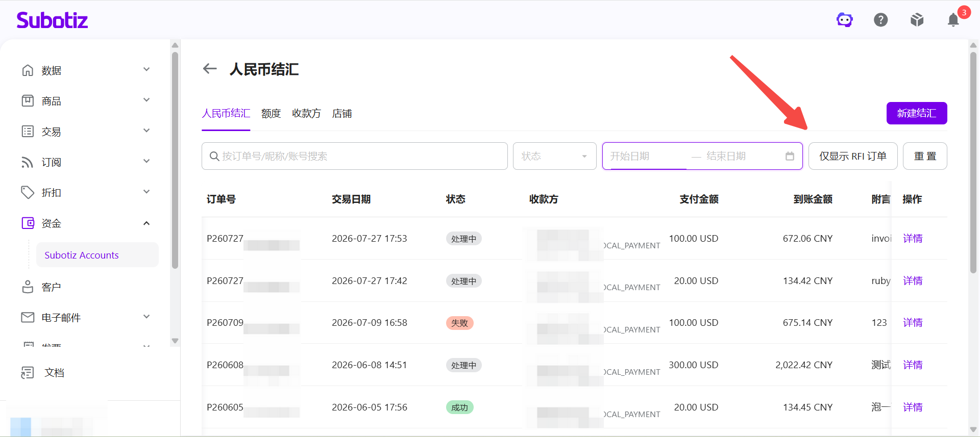Click the search magnifier icon
This screenshot has height=437, width=980.
214,156
